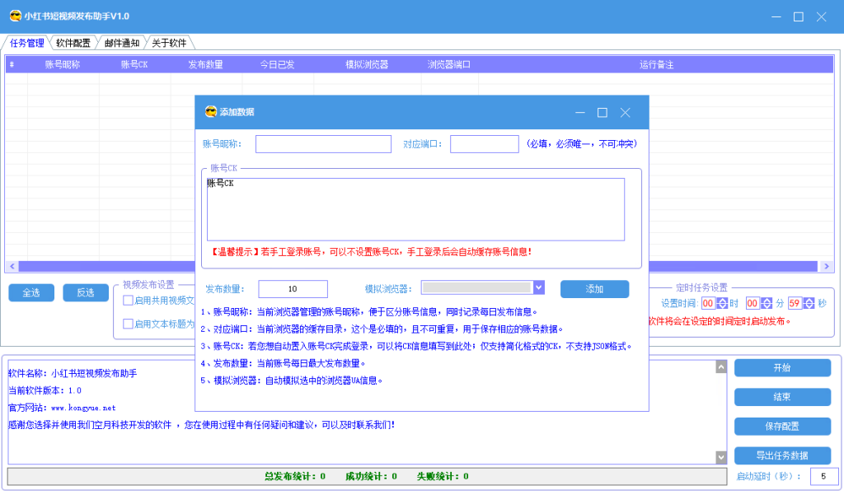Click the 成功统计: 0 status text
The width and height of the screenshot is (844, 504).
tap(371, 476)
